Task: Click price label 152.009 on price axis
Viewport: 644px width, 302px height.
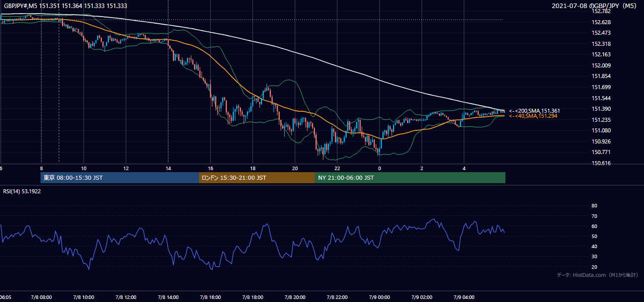Action: 601,65
